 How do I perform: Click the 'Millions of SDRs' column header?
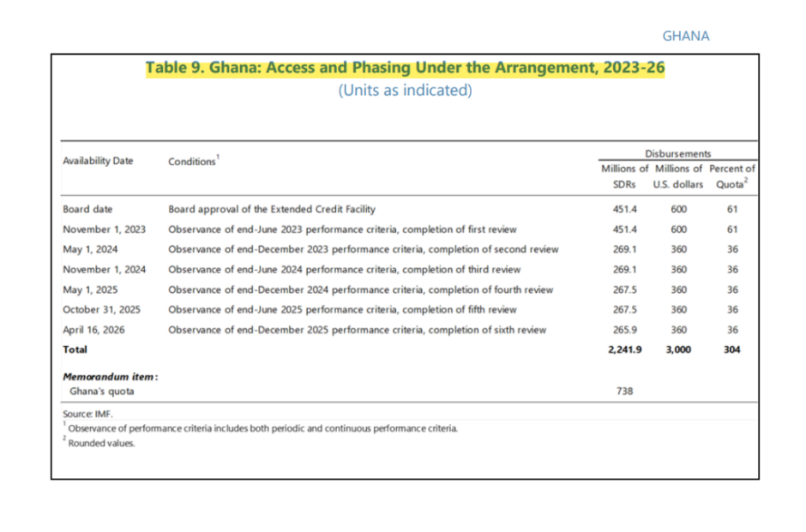pos(624,176)
